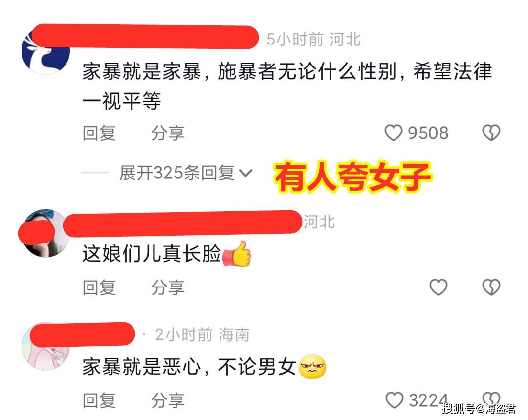Click chevron arrow beside 325条回复
The image size is (528, 420).
(245, 173)
